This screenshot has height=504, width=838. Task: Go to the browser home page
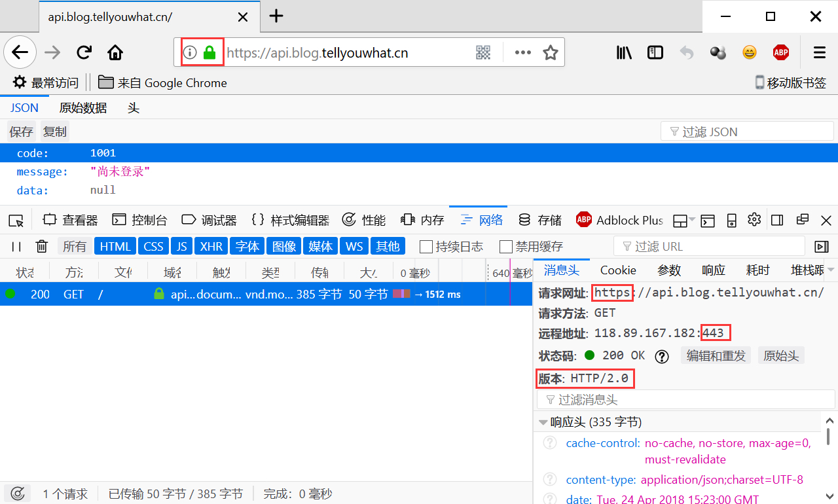tap(115, 52)
